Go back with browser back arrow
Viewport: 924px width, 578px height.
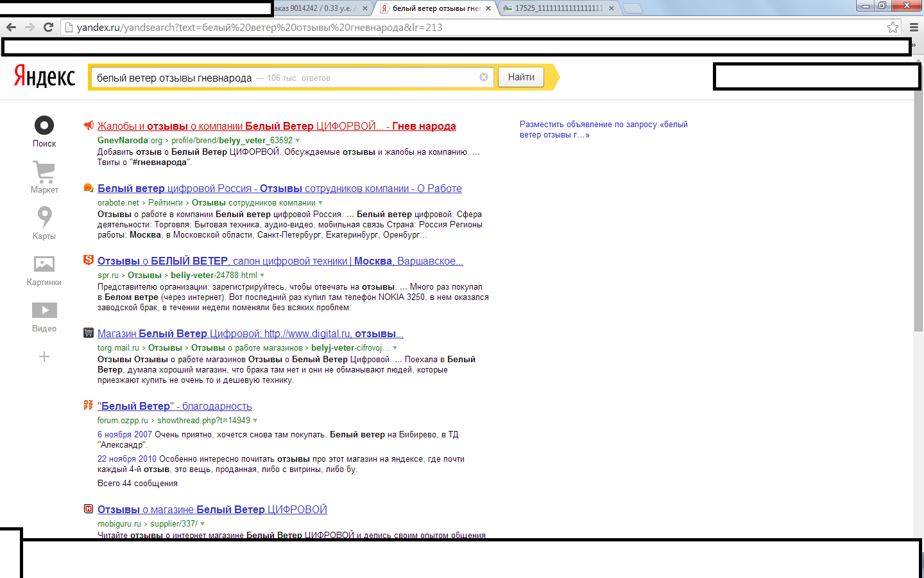(11, 27)
